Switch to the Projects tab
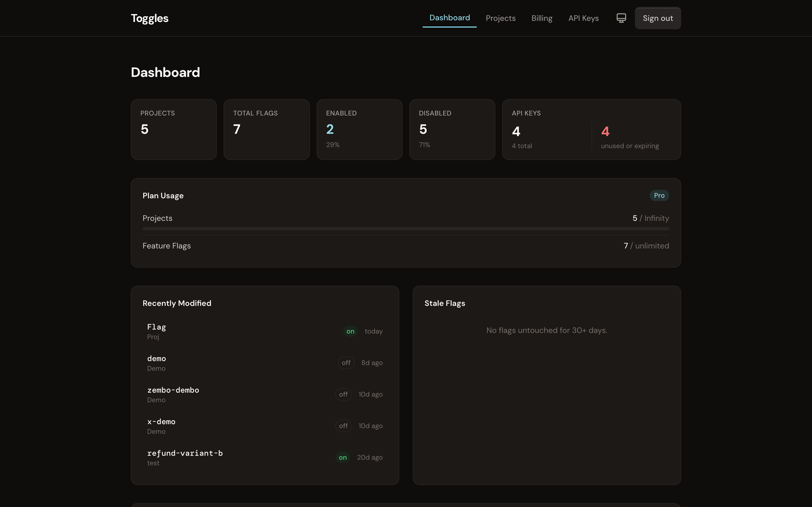The image size is (812, 507). pyautogui.click(x=500, y=18)
